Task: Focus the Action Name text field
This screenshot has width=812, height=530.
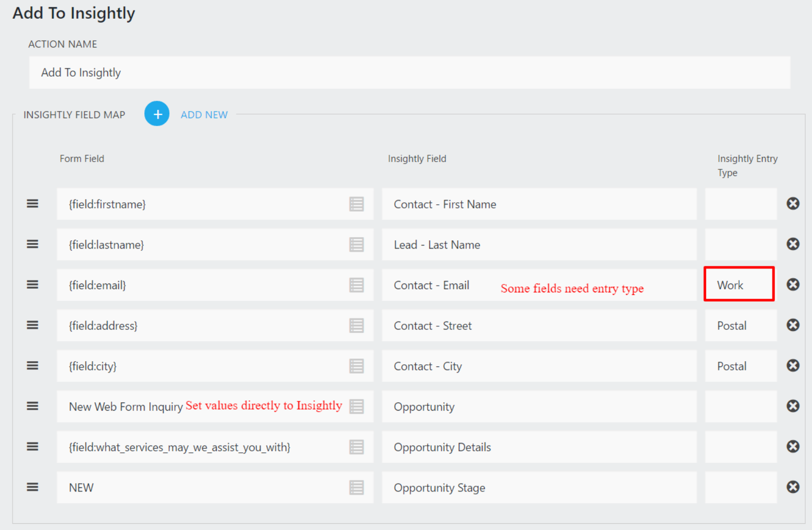Action: point(409,72)
